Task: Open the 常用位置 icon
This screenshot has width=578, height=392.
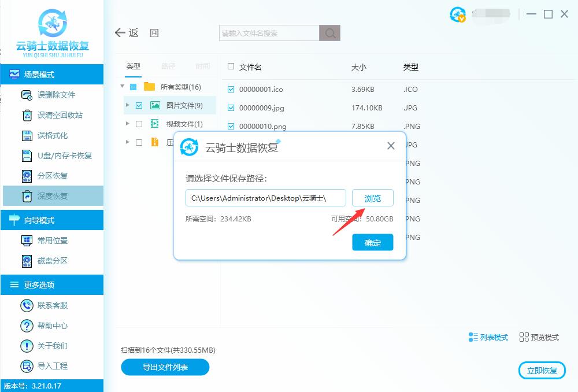Action: tap(27, 241)
